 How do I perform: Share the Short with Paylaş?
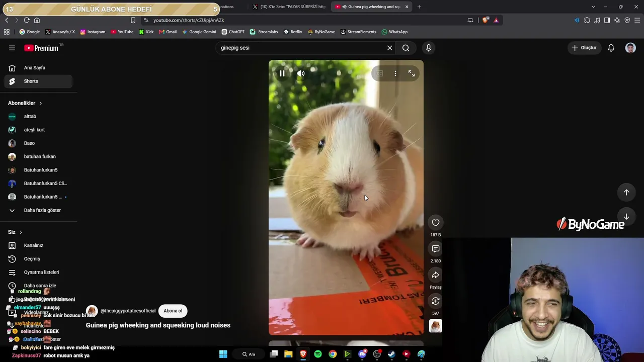[436, 275]
